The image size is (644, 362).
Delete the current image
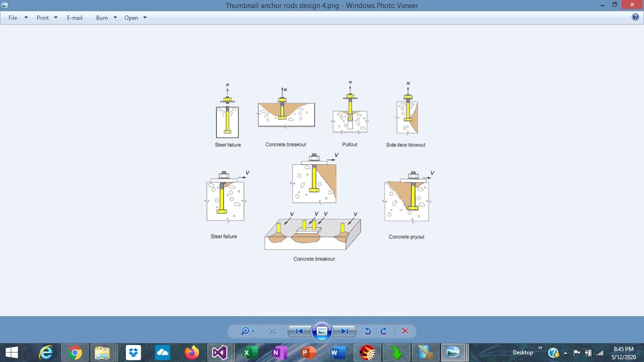tap(405, 331)
